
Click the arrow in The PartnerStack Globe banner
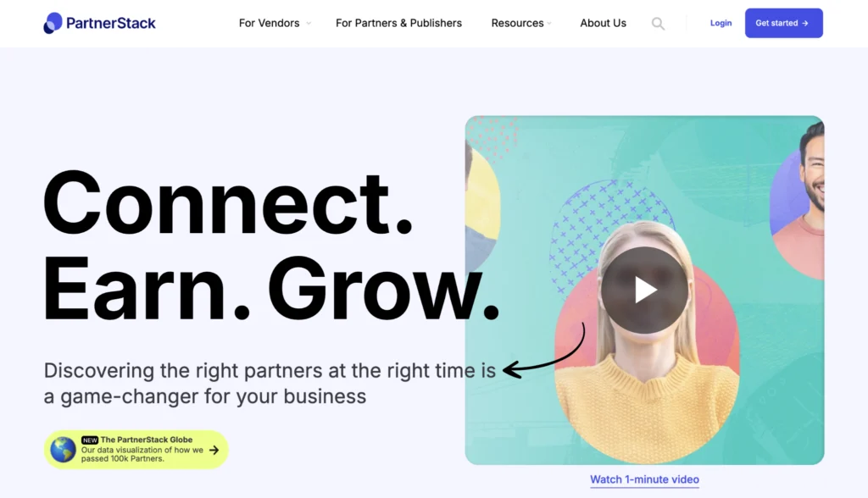(214, 450)
